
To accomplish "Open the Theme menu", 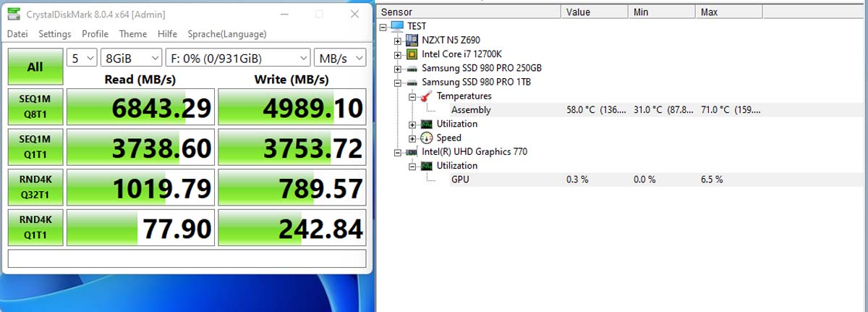I will [133, 34].
